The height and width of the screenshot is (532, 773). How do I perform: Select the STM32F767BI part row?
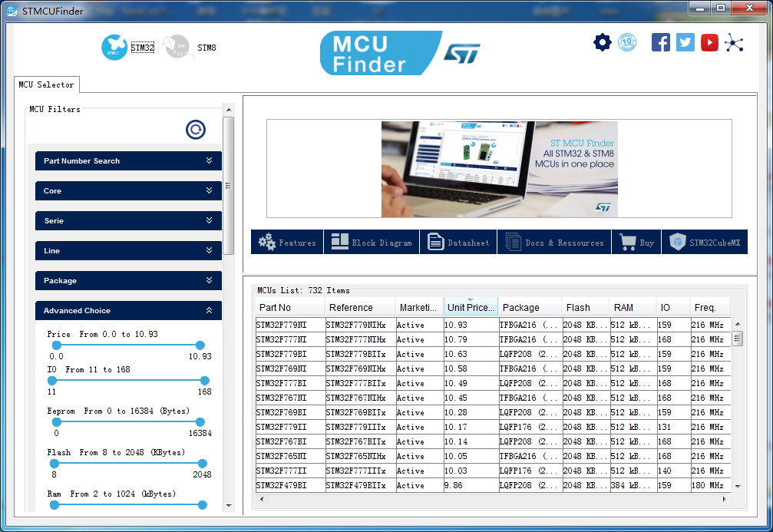tap(493, 441)
